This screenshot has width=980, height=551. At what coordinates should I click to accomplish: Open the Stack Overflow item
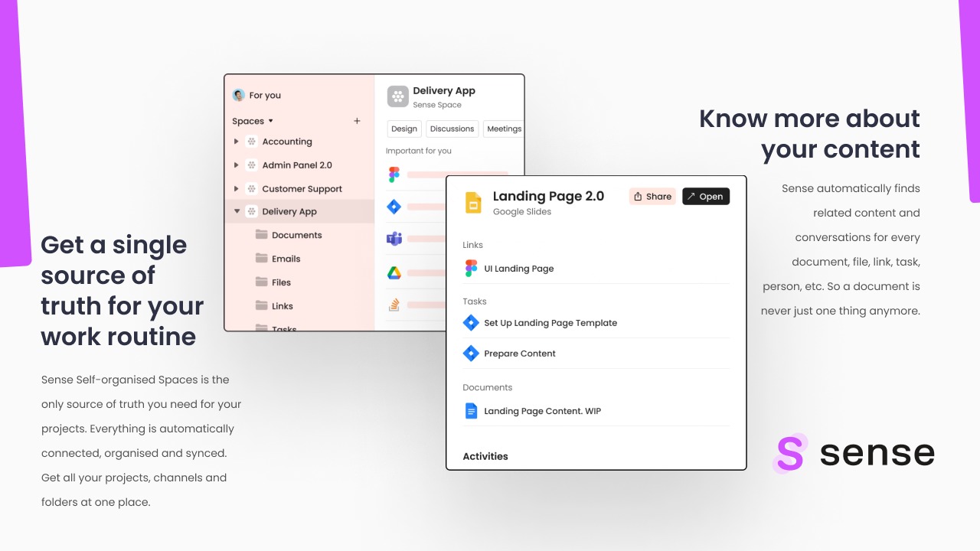tap(394, 305)
